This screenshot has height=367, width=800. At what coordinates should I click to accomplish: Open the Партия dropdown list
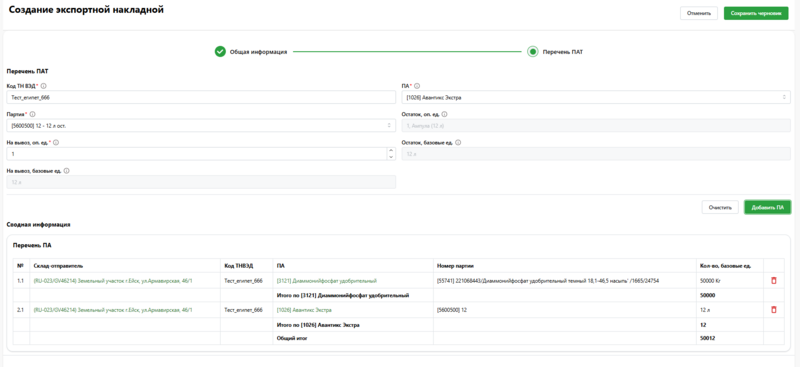(201, 126)
